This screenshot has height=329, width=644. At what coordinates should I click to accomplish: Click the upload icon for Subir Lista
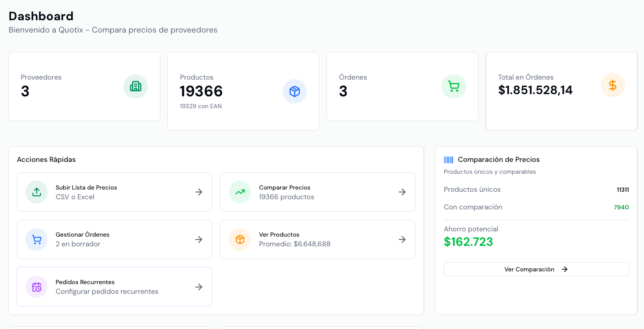point(36,192)
